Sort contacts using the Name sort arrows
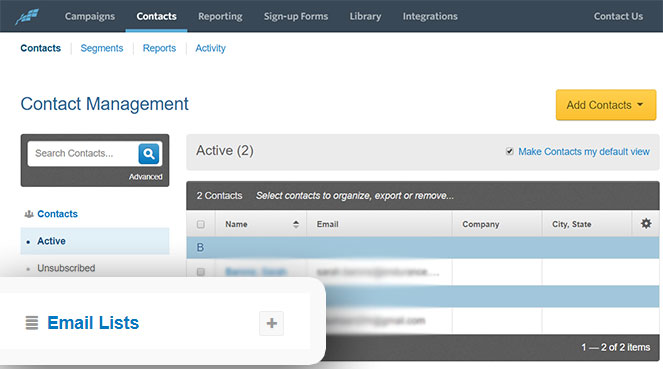 click(296, 224)
